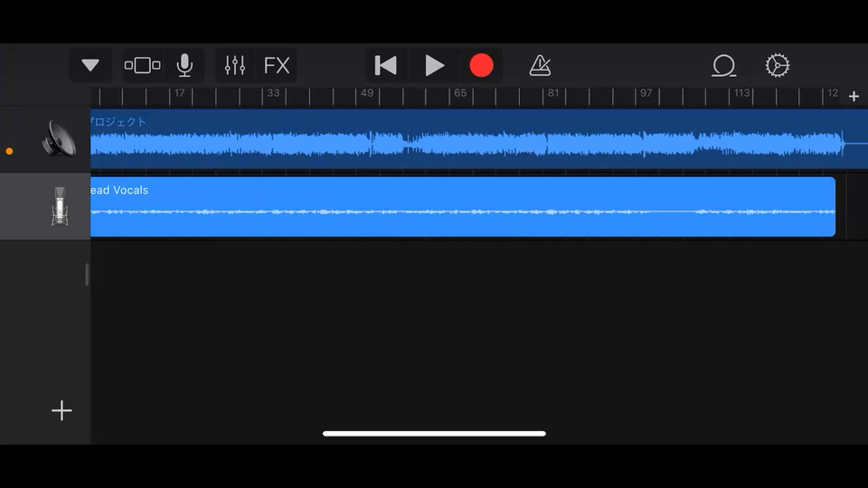Go to beginning with the rewind button
This screenshot has width=868, height=488.
[x=386, y=65]
